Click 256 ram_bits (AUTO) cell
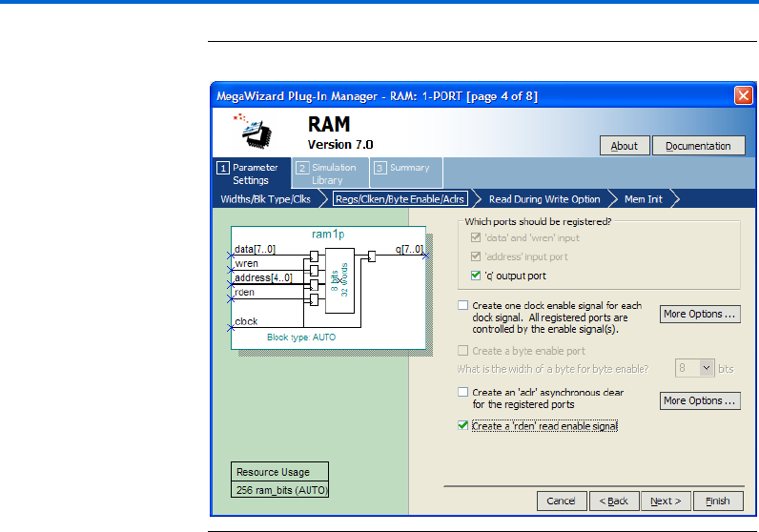Viewport: 759px width, 532px height. 279,490
